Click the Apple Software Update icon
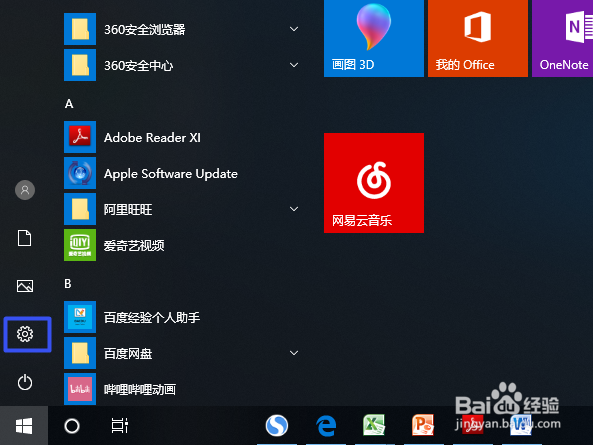Viewport: 593px width, 445px height. point(80,173)
